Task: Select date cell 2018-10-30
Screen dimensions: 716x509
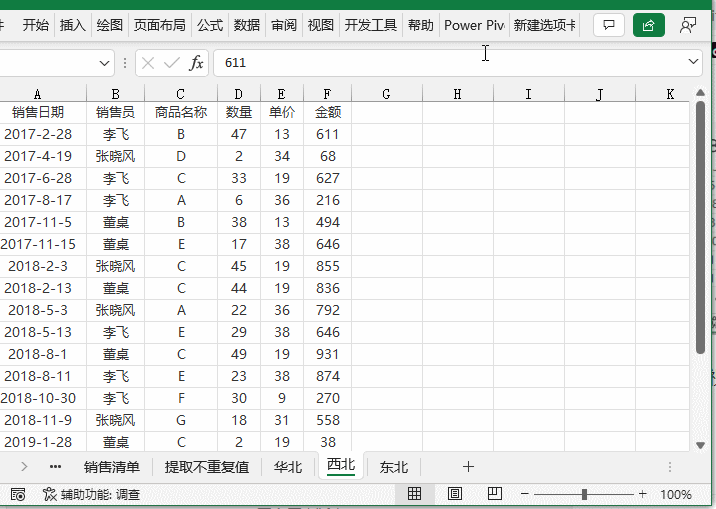Action: click(43, 398)
